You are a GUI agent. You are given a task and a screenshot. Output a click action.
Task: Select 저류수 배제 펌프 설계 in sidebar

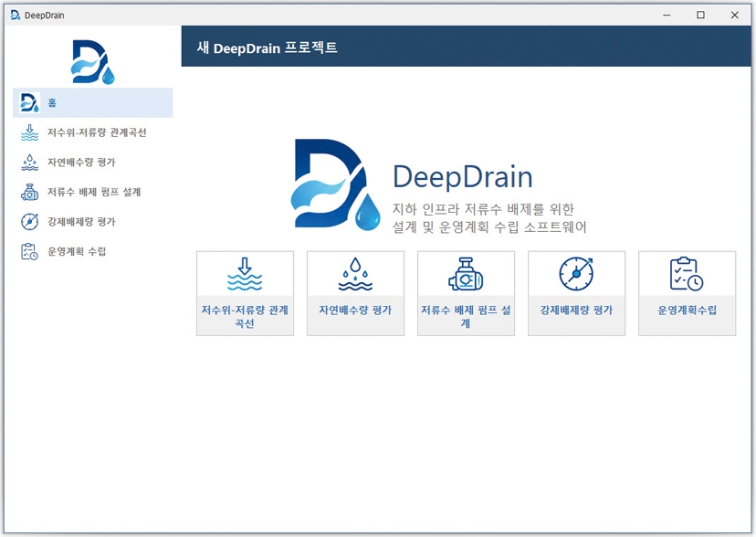(92, 192)
